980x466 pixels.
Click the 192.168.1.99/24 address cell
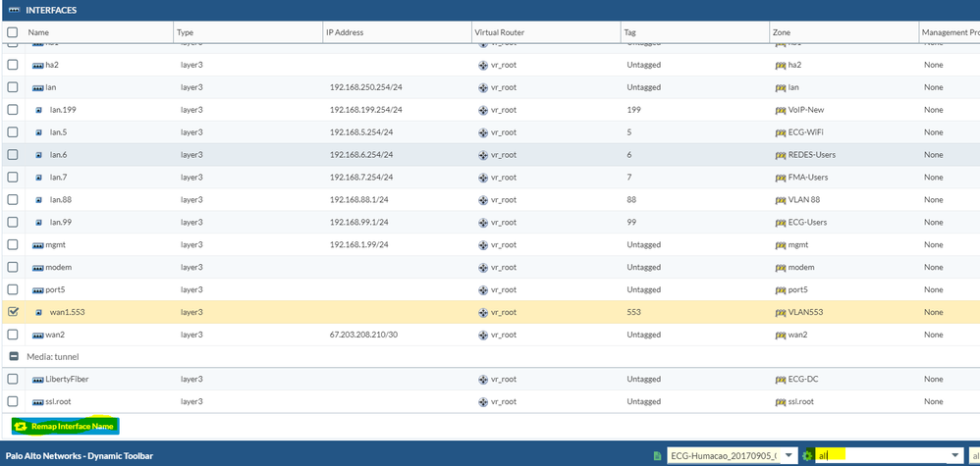point(359,245)
